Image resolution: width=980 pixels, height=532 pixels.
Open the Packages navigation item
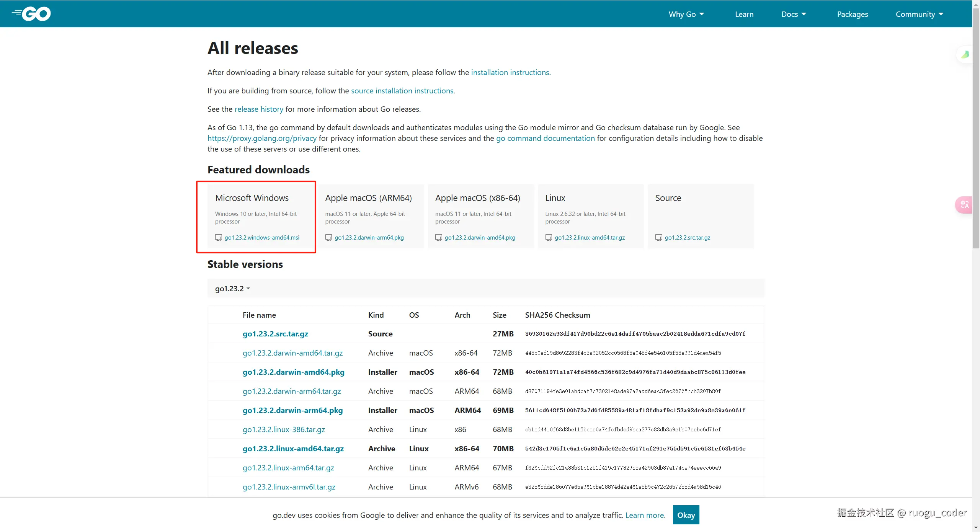(853, 14)
